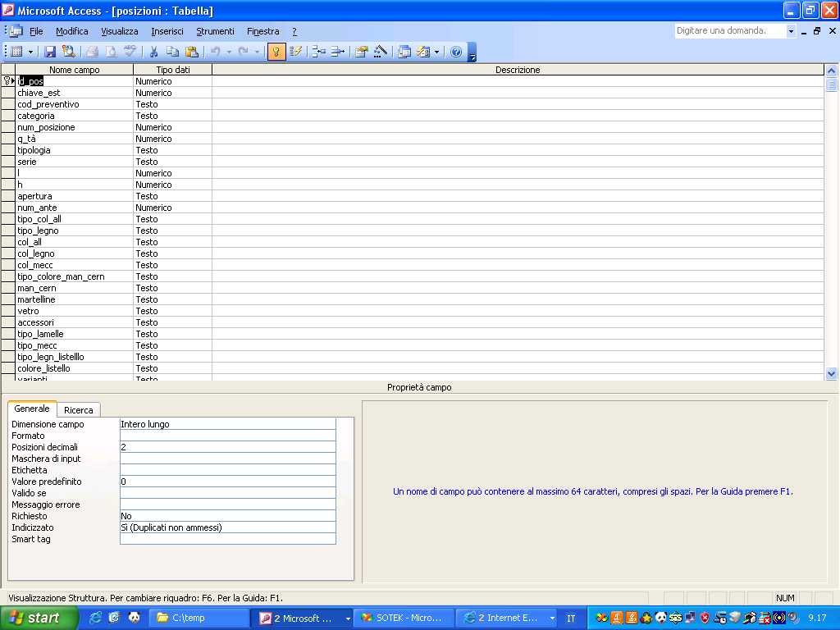This screenshot has height=630, width=840.
Task: Open the Internet Explorer taskbar group
Action: click(508, 618)
